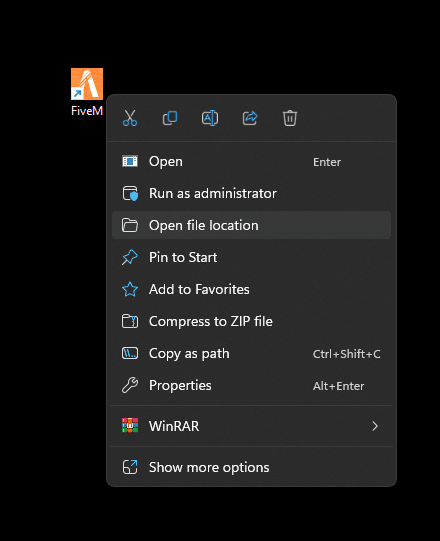Choose Open file location
The width and height of the screenshot is (440, 541).
point(251,225)
